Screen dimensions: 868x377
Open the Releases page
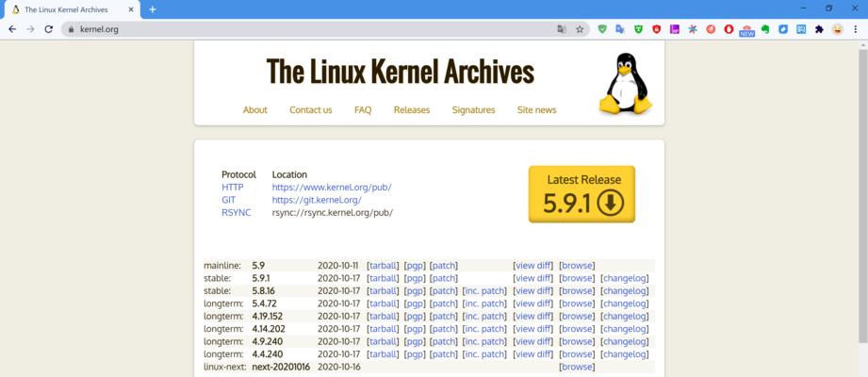pyautogui.click(x=411, y=109)
